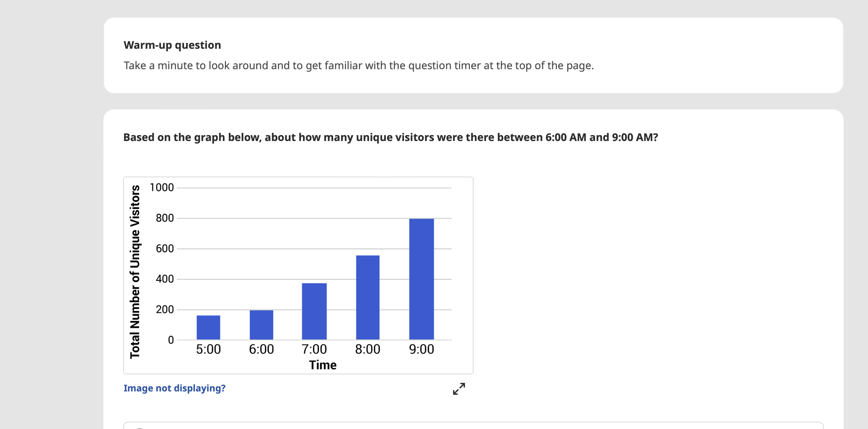Open the 'Image not displaying?' link
The height and width of the screenshot is (429, 868).
click(x=174, y=388)
